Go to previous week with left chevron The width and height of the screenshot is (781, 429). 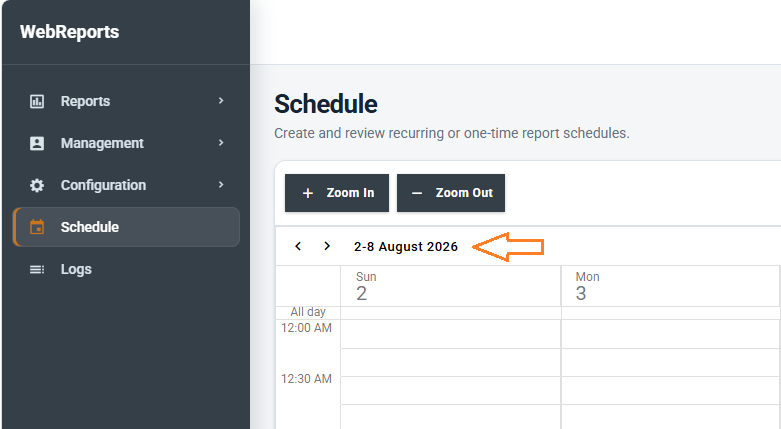[298, 246]
